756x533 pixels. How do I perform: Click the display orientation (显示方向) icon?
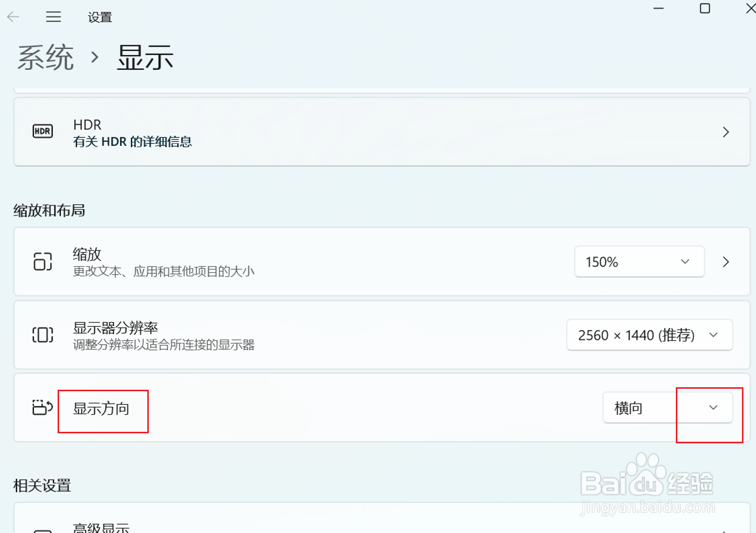click(42, 408)
